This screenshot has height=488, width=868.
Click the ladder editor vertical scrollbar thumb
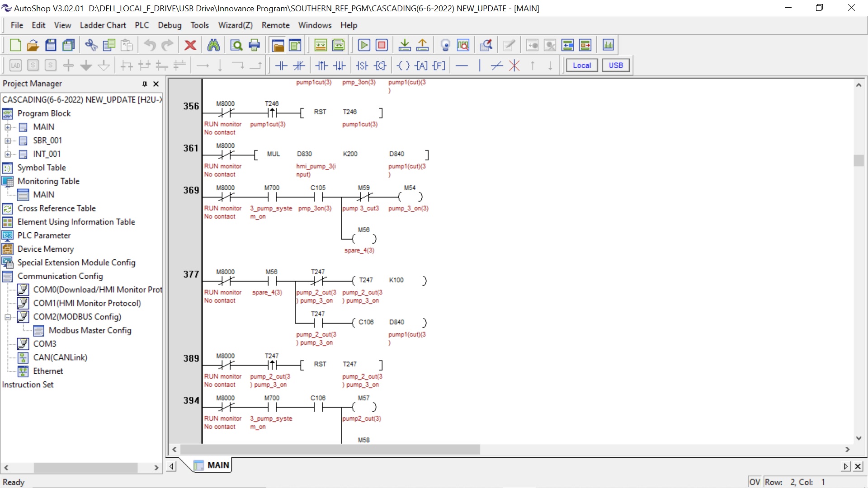(859, 160)
